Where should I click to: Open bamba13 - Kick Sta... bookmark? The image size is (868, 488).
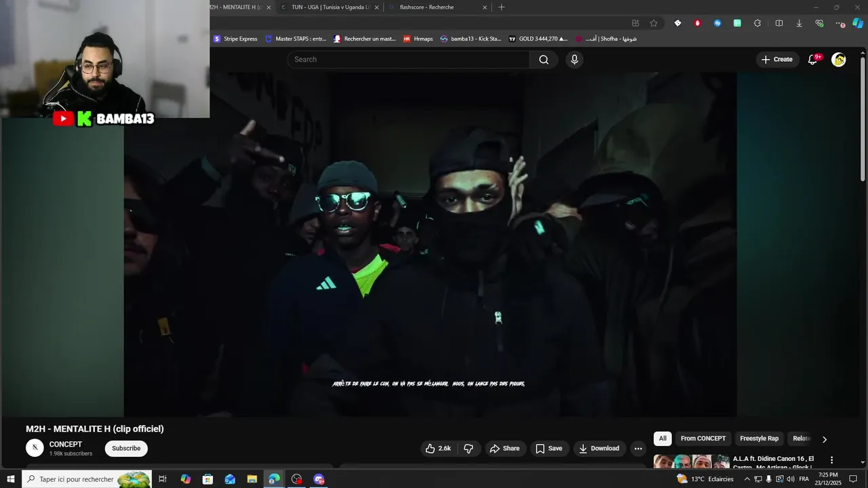[471, 39]
